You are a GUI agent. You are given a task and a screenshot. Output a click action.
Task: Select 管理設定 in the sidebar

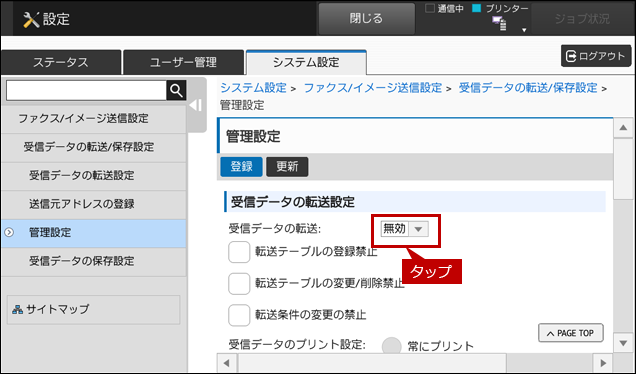pyautogui.click(x=94, y=233)
